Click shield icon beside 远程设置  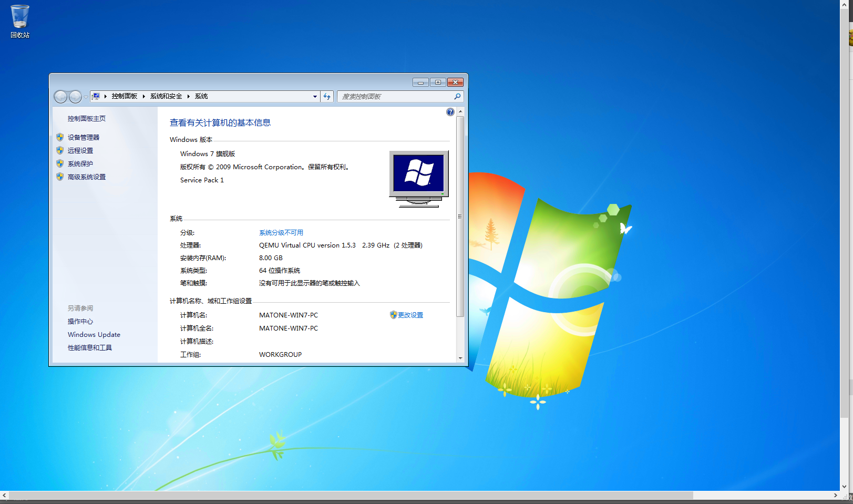coord(60,150)
